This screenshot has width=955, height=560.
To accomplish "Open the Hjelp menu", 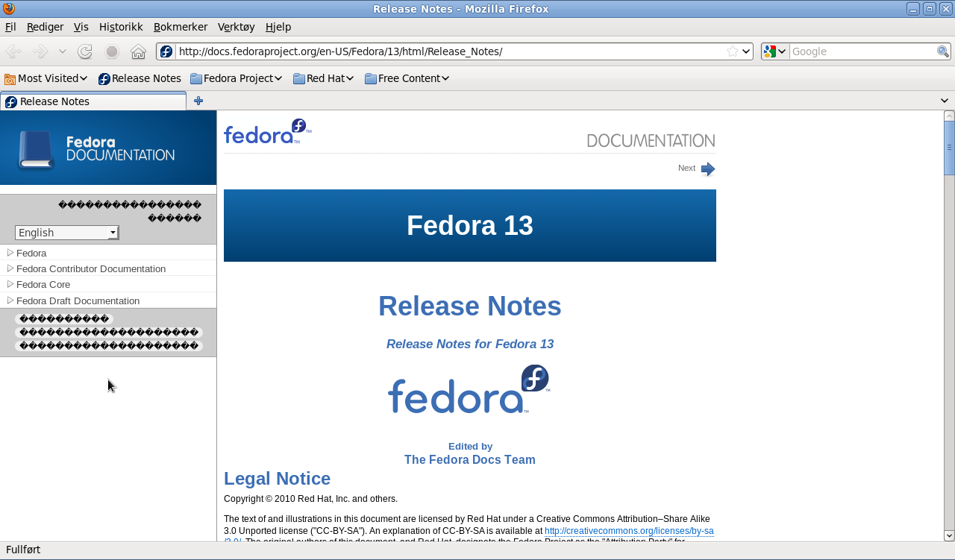I will point(278,27).
